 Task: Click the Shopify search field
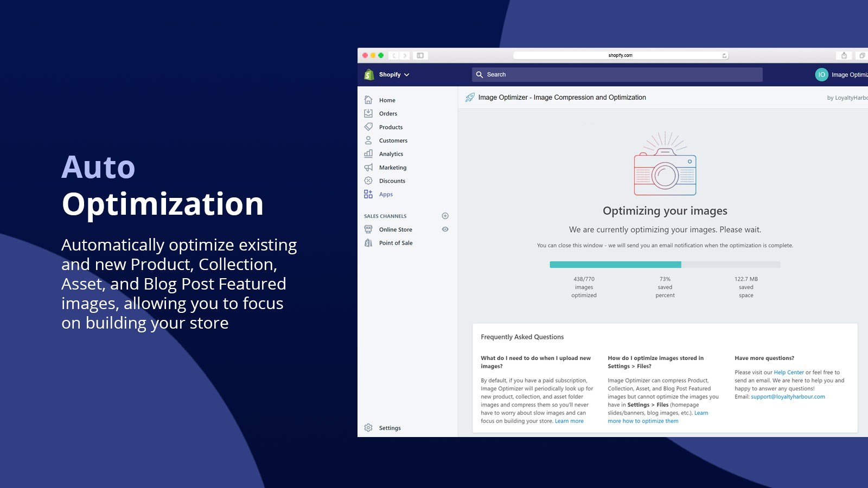click(x=617, y=75)
